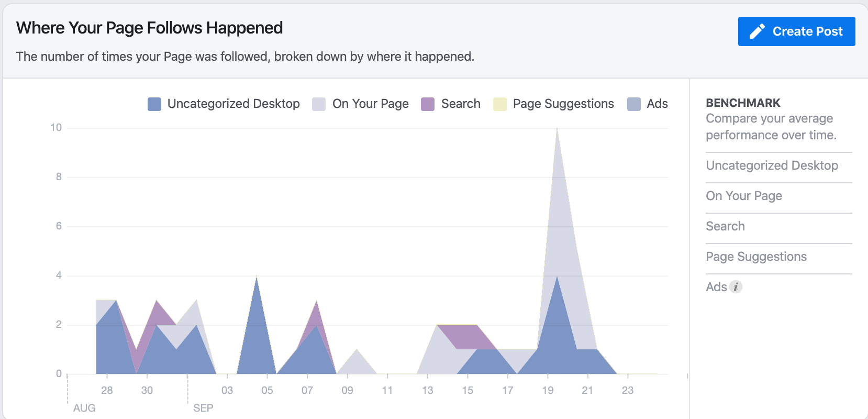Click the pencil icon on Create Post button
This screenshot has height=419, width=868.
tap(756, 31)
